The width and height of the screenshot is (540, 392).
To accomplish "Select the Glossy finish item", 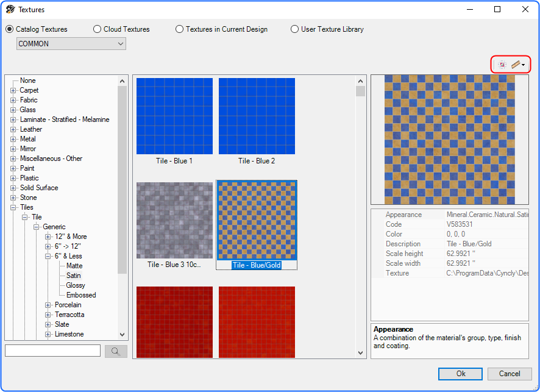I will point(76,285).
